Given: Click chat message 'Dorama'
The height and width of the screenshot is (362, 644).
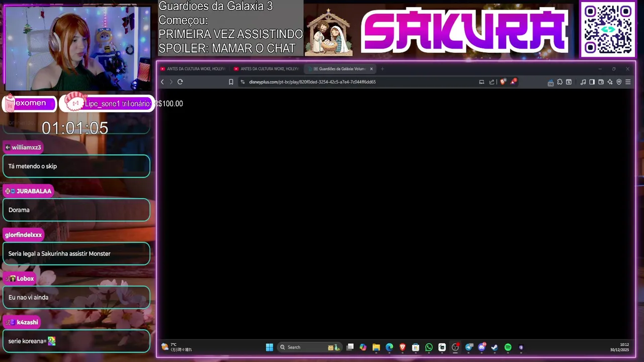Looking at the screenshot, I should point(76,210).
